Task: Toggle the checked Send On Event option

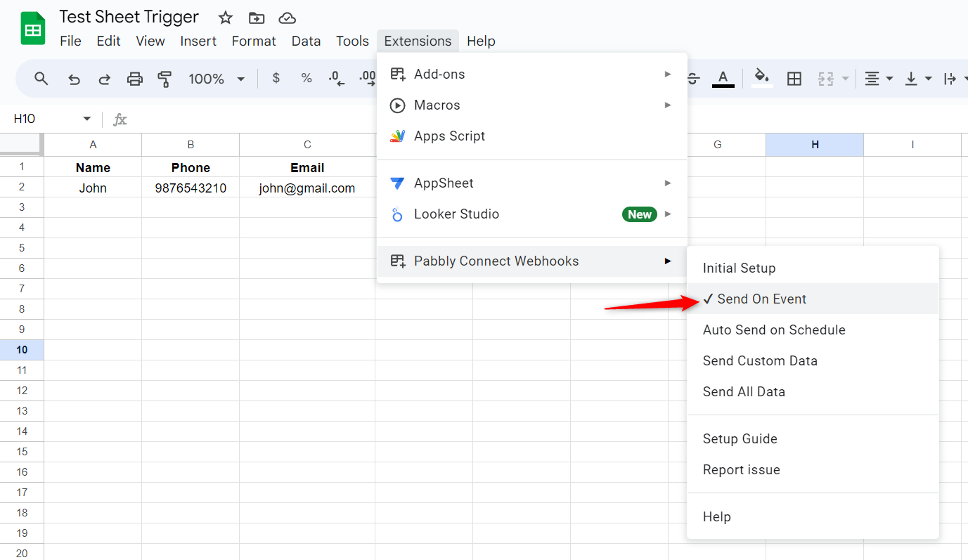Action: tap(813, 299)
